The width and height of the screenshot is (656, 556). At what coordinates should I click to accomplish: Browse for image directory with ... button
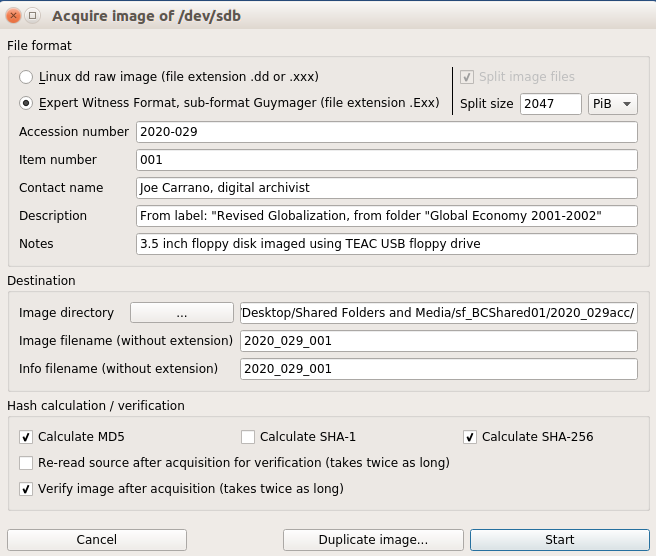tap(181, 313)
